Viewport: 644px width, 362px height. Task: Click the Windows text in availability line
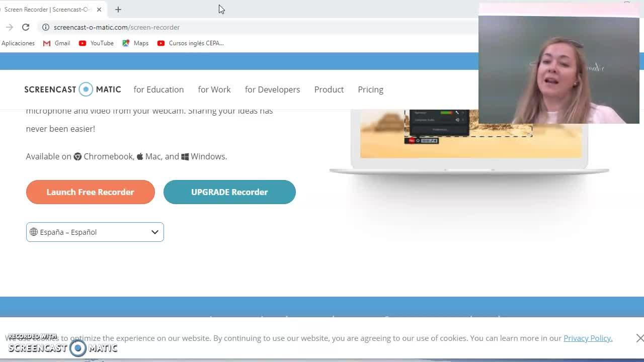pos(209,156)
